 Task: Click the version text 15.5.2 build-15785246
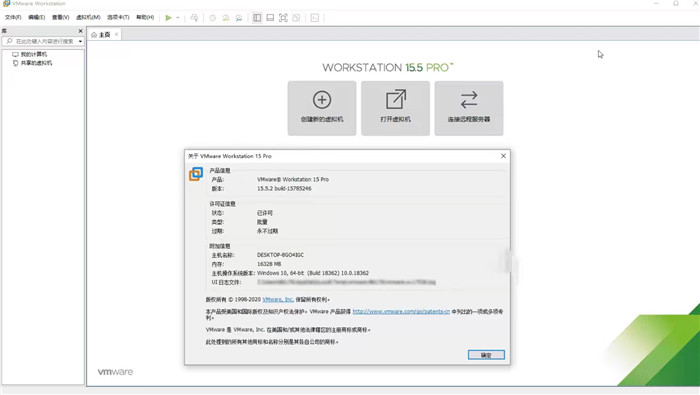(284, 189)
